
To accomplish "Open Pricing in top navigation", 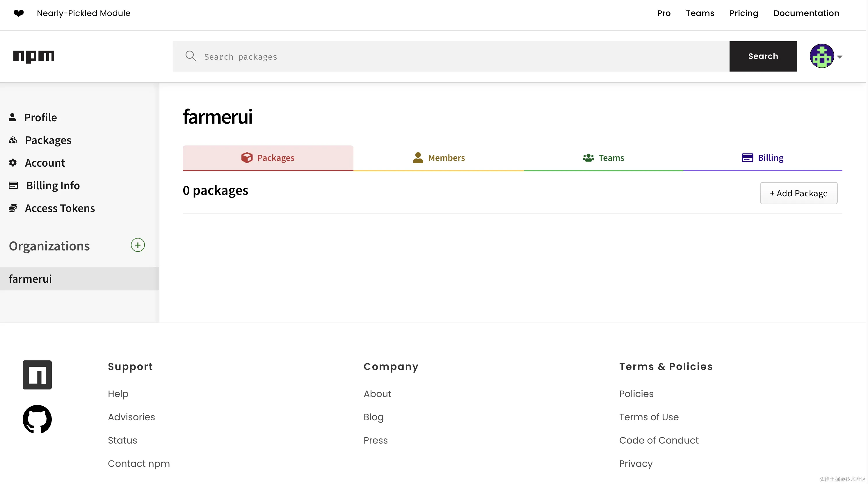I will [744, 13].
